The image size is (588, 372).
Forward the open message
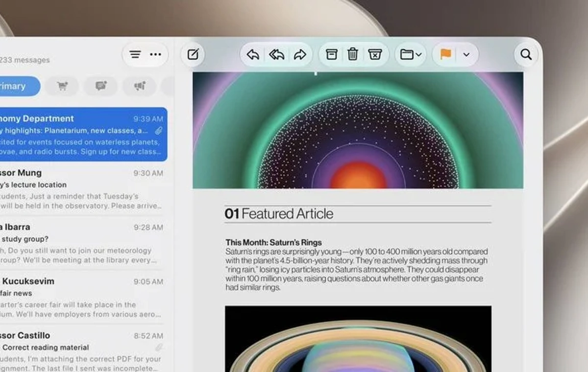click(x=300, y=54)
